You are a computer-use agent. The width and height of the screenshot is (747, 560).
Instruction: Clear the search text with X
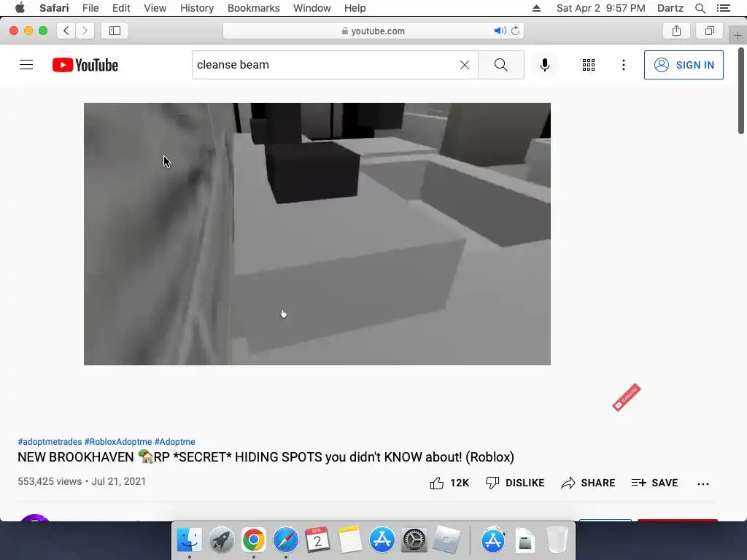pyautogui.click(x=465, y=65)
